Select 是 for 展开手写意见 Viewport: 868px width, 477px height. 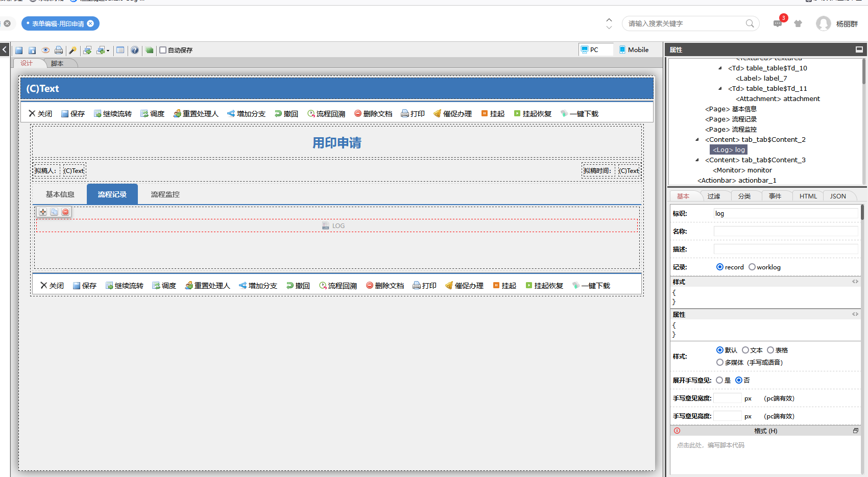click(719, 380)
